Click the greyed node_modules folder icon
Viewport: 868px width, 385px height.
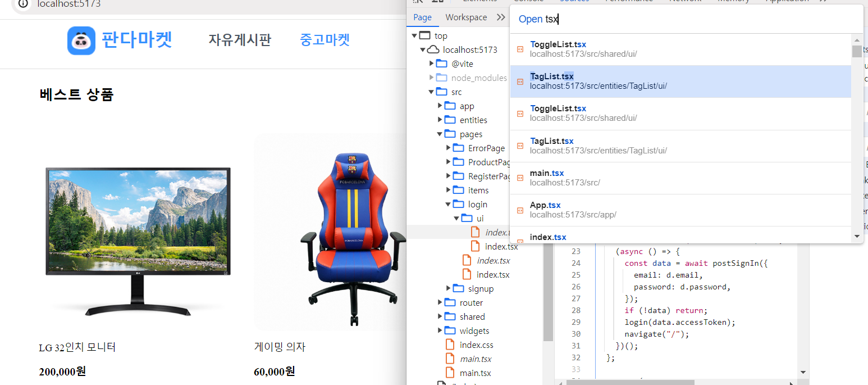[x=442, y=78]
